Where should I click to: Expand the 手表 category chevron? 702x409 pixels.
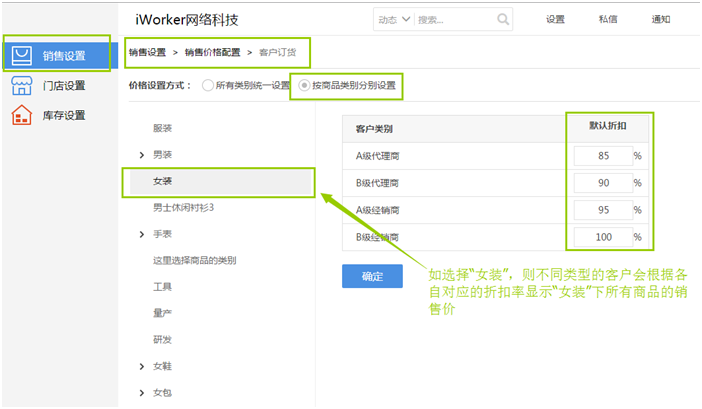(142, 234)
